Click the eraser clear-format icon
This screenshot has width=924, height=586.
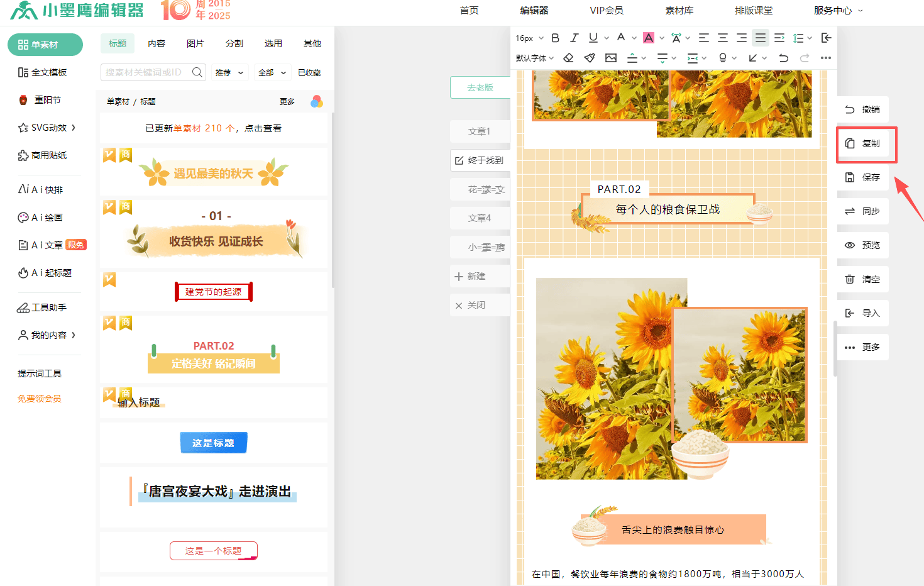568,58
